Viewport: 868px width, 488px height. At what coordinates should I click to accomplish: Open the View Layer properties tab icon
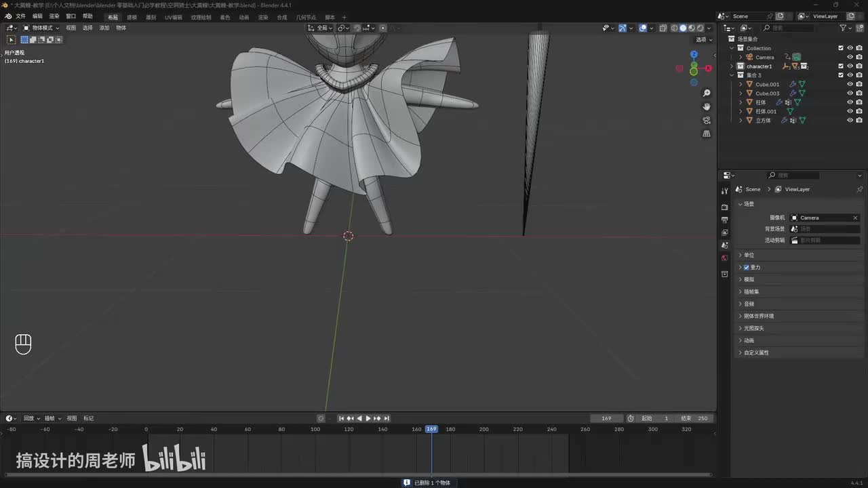pyautogui.click(x=724, y=232)
